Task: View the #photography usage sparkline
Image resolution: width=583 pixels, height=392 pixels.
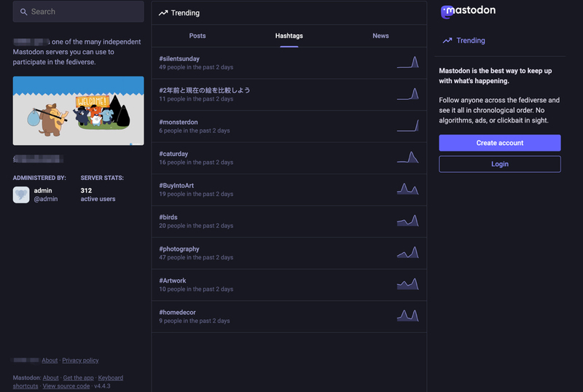Action: [x=408, y=253]
